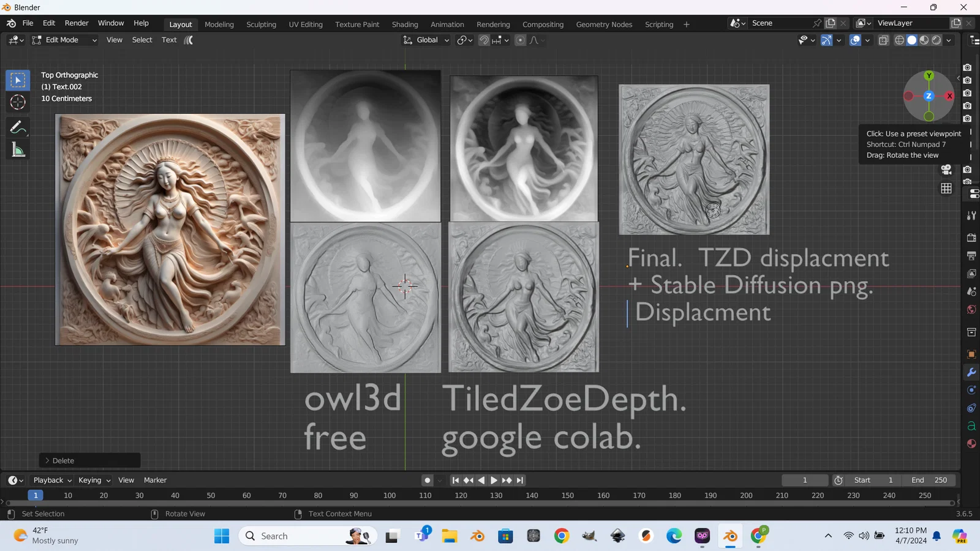This screenshot has height=551, width=980.
Task: Open the Object Constraints properties tab
Action: tap(971, 408)
